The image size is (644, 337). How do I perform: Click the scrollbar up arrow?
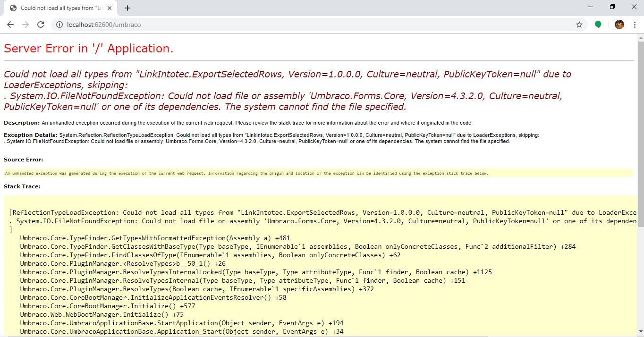click(640, 37)
